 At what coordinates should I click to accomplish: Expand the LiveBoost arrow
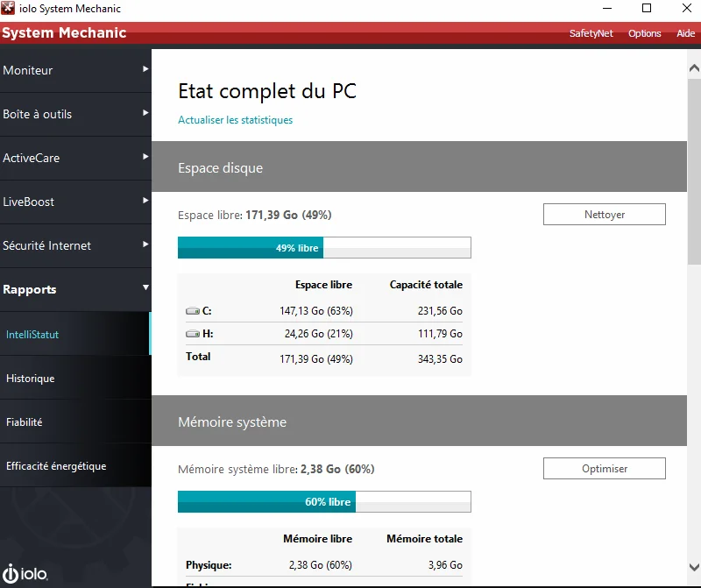coord(145,201)
